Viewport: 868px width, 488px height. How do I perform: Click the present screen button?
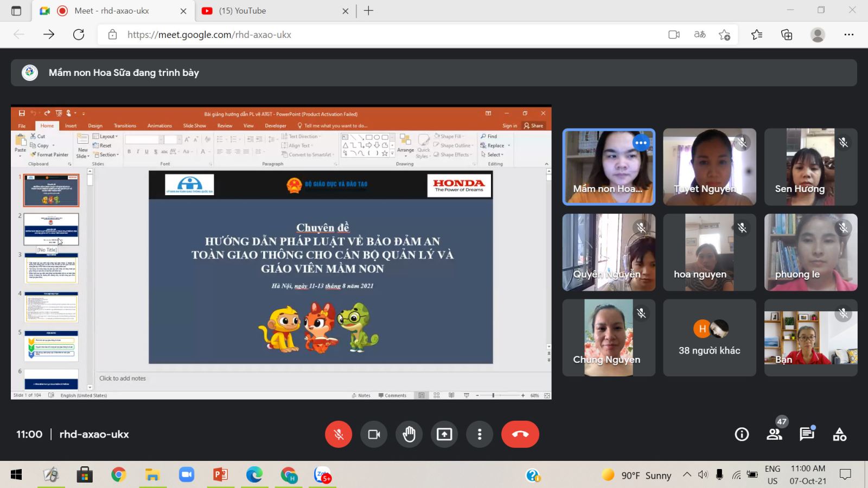(x=444, y=434)
